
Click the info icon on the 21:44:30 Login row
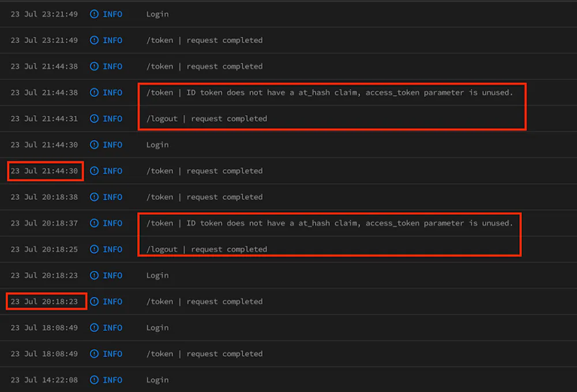(94, 145)
